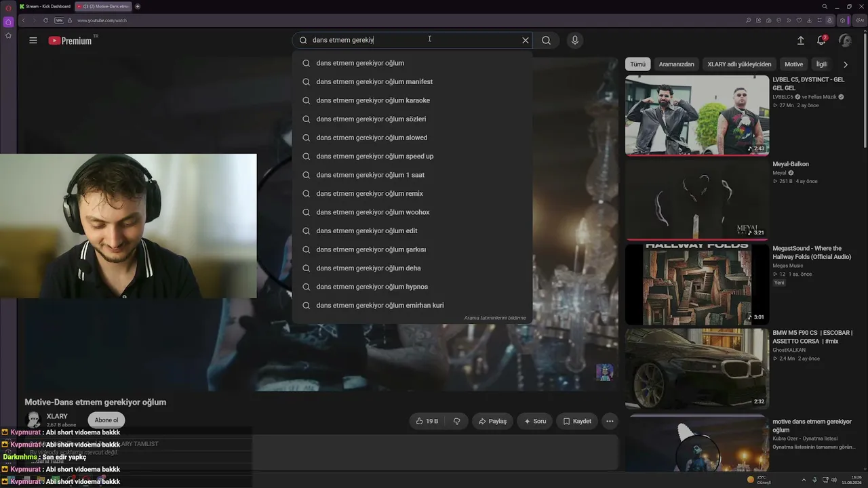Viewport: 868px width, 488px height.
Task: Open the notifications bell
Action: click(821, 41)
